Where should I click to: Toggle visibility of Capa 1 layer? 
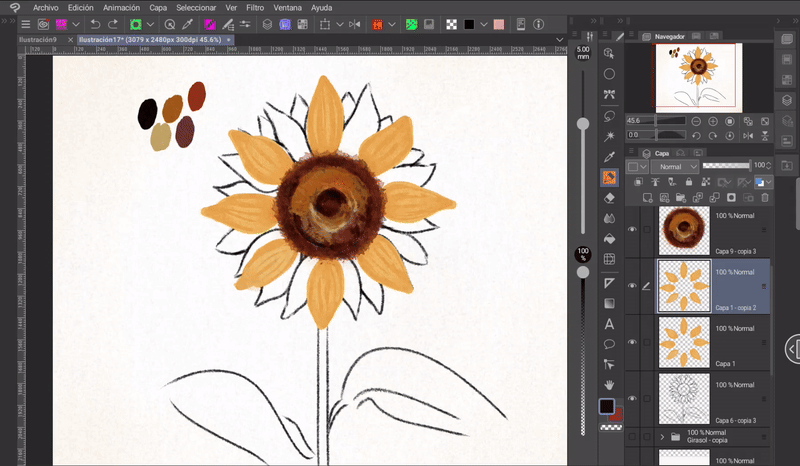631,340
